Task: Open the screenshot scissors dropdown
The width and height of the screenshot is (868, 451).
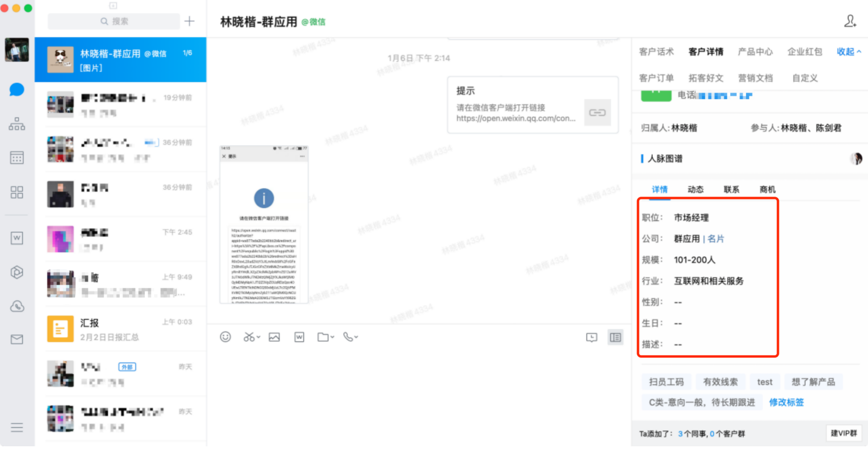Action: click(x=252, y=337)
